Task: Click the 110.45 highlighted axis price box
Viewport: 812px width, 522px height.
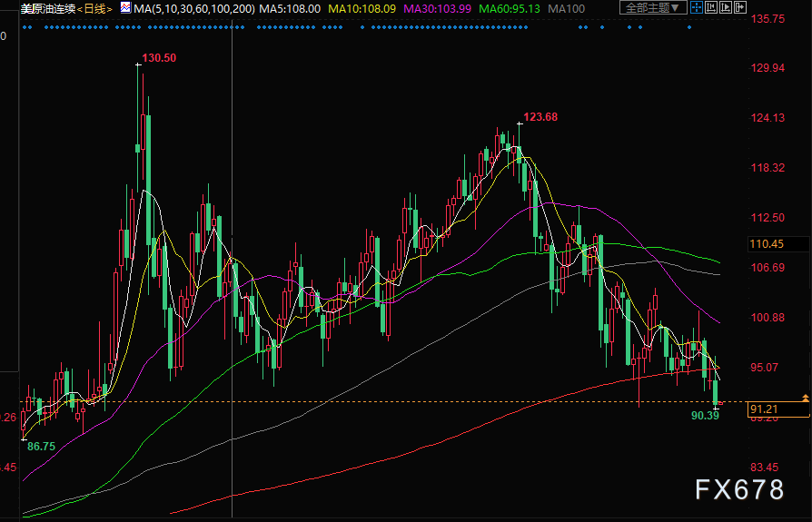Action: [778, 243]
